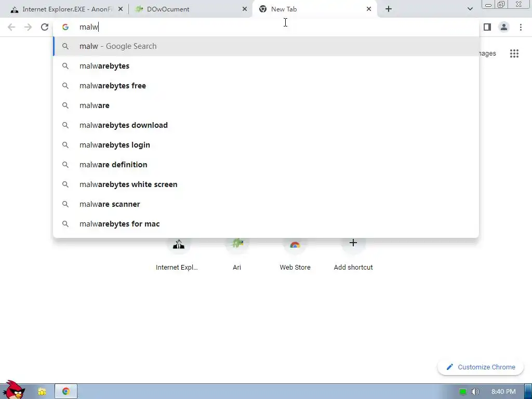Screen dimensions: 532x399
Task: Choose 'malwarebytes for mac' suggestion
Action: 266,224
